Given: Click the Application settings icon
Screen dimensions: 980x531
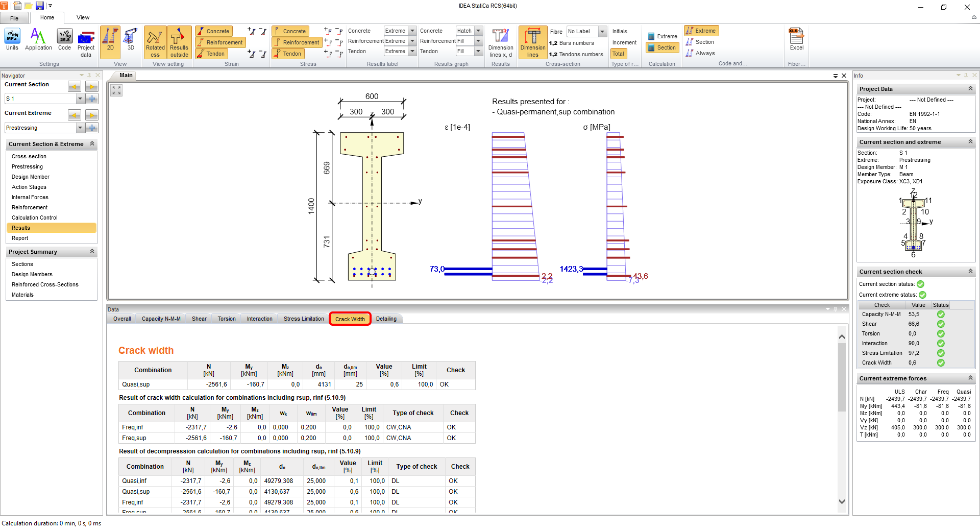Looking at the screenshot, I should click(38, 40).
